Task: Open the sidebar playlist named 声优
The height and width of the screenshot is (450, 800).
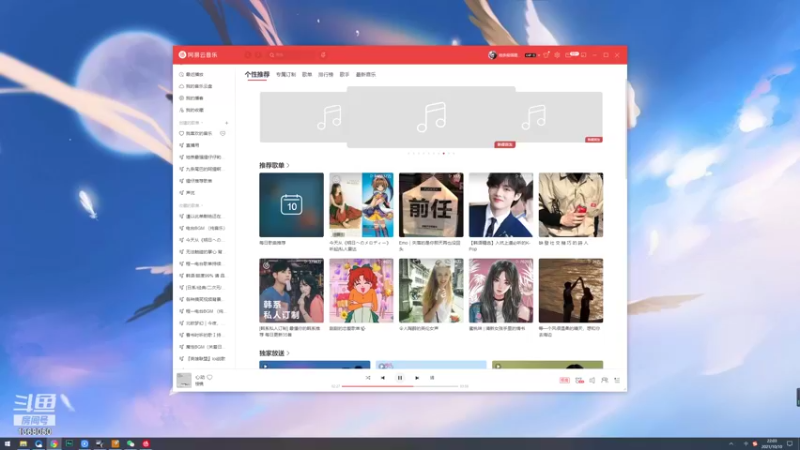Action: (187, 193)
